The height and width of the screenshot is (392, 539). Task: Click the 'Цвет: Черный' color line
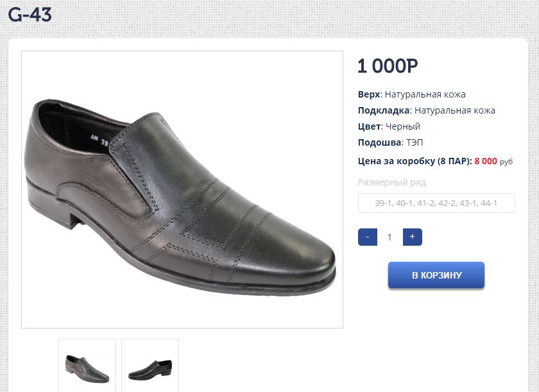tap(389, 126)
